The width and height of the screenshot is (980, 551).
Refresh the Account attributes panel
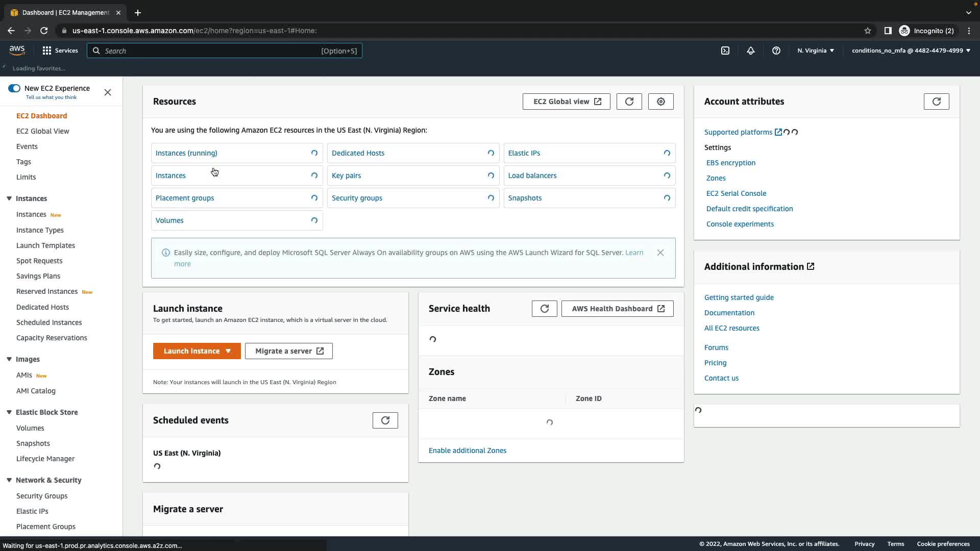coord(936,102)
